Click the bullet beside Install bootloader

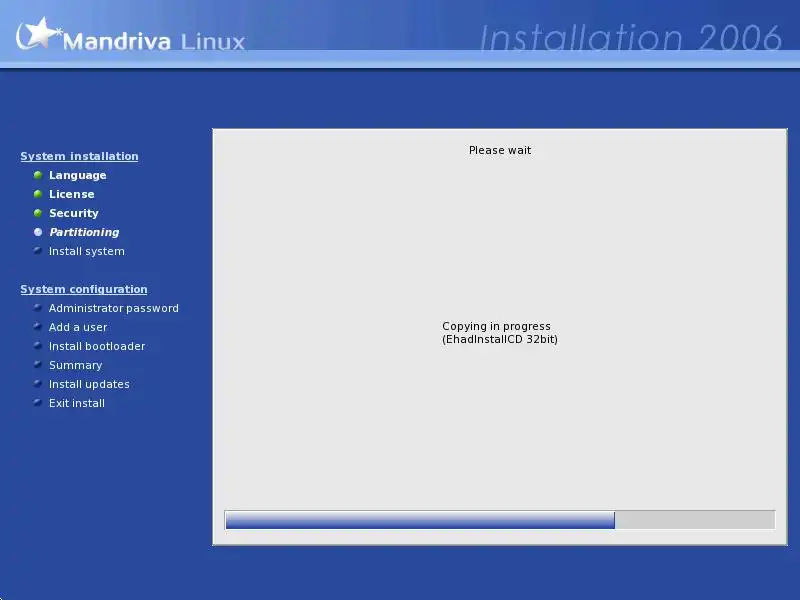[x=38, y=345]
